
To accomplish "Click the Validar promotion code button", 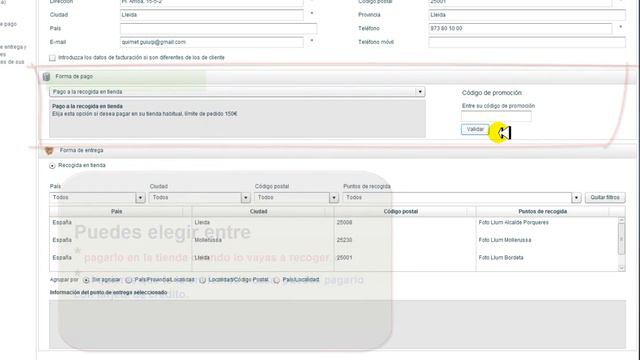I will tap(475, 129).
